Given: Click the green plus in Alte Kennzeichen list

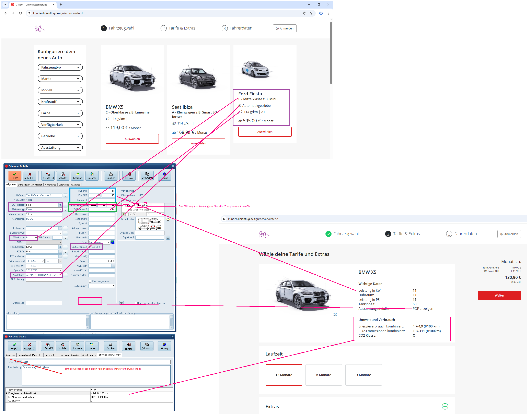Looking at the screenshot, I should click(123, 214).
